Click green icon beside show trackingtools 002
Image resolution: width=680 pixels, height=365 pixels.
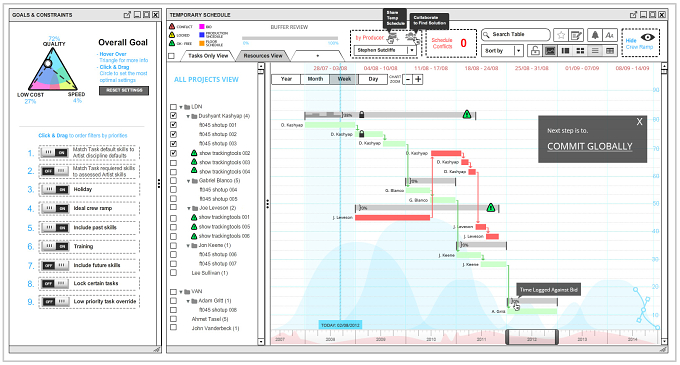click(194, 153)
